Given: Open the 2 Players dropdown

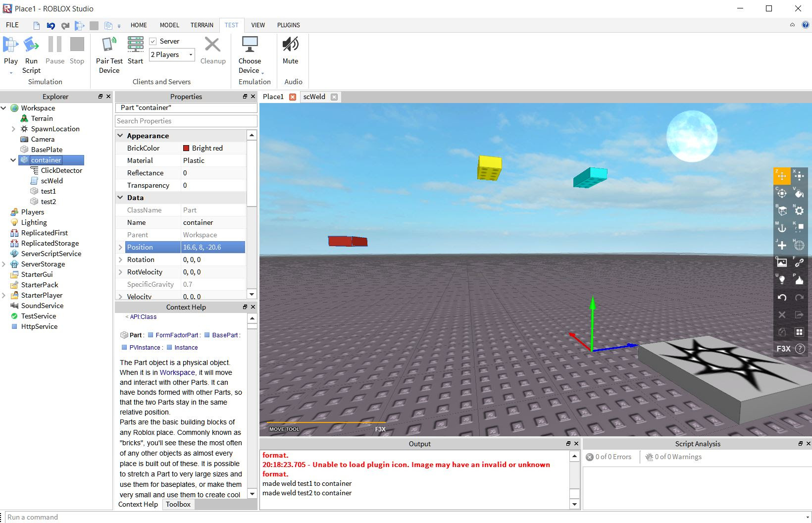Looking at the screenshot, I should pos(172,54).
